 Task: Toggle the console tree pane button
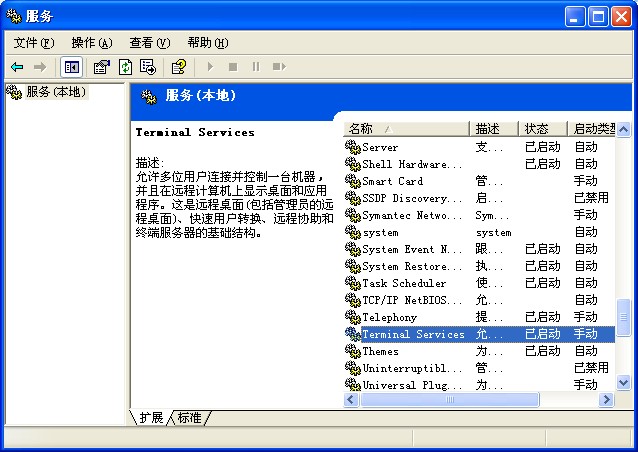tap(72, 67)
